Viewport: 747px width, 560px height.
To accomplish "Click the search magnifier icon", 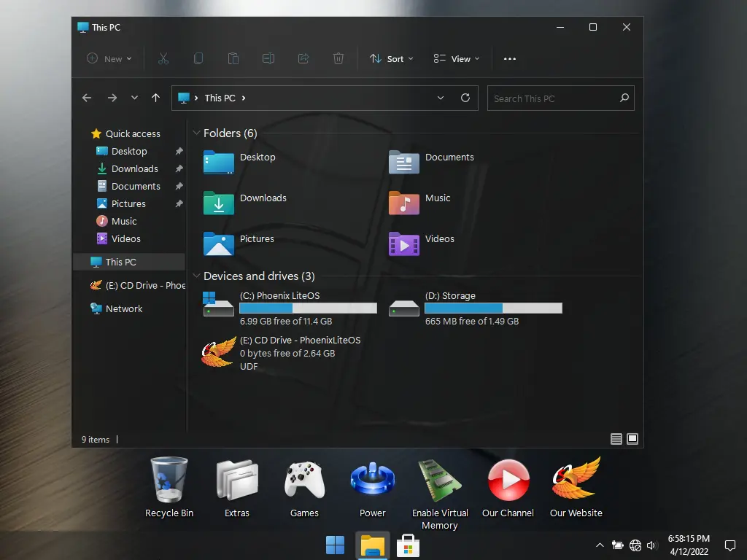I will coord(624,98).
